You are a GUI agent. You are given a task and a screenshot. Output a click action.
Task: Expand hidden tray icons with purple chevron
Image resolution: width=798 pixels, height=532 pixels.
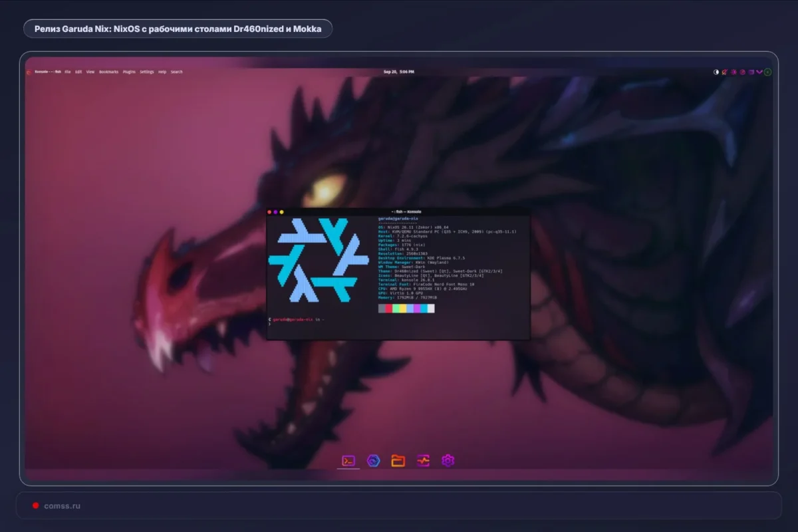(759, 72)
